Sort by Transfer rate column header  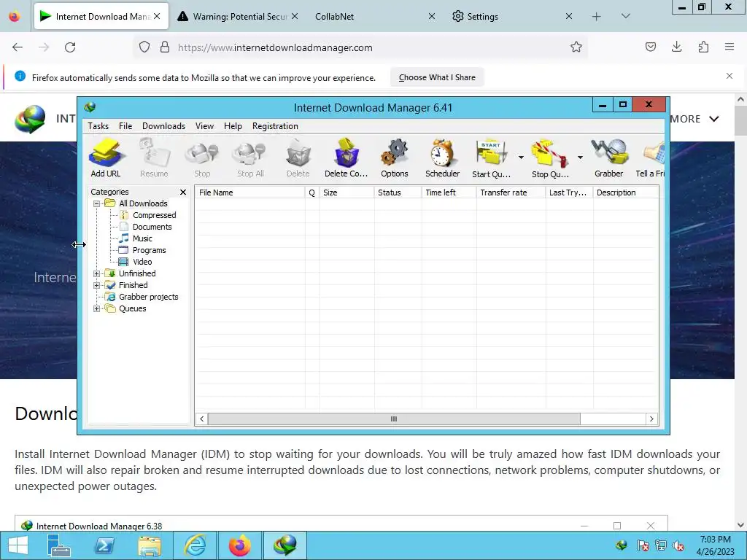point(511,192)
